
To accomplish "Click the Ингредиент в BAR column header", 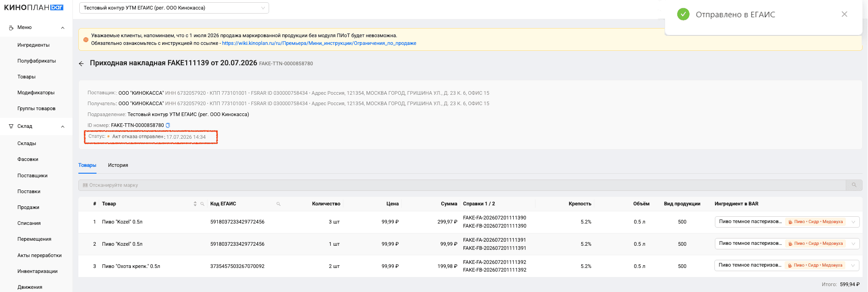I will coord(736,204).
